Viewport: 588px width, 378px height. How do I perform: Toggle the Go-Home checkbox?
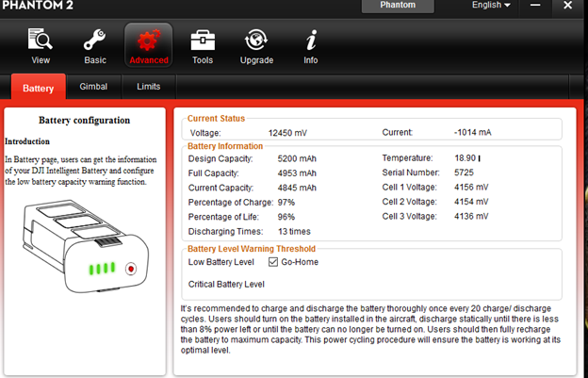[273, 262]
